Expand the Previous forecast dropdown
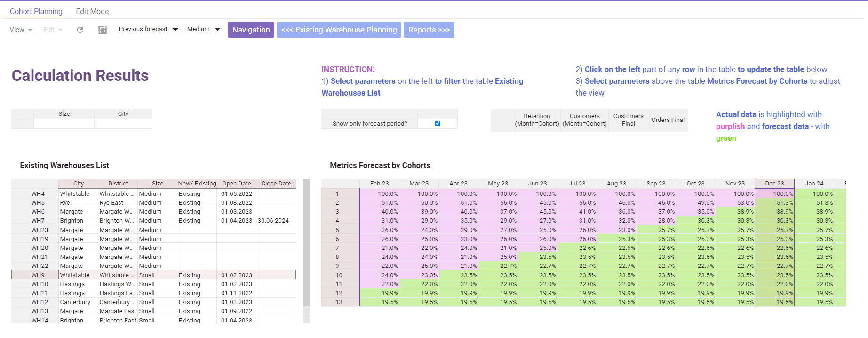 148,29
